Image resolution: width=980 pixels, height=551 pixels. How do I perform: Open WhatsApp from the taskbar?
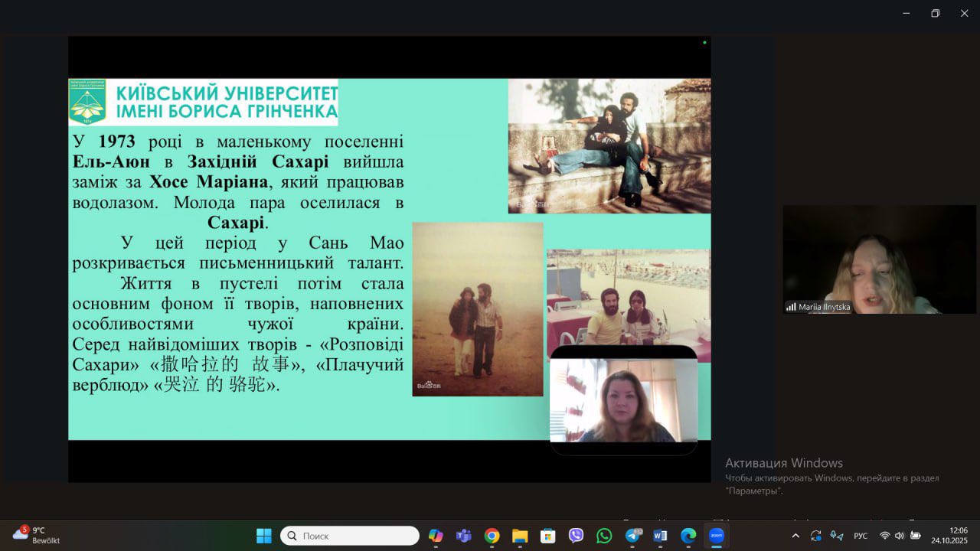pos(604,536)
